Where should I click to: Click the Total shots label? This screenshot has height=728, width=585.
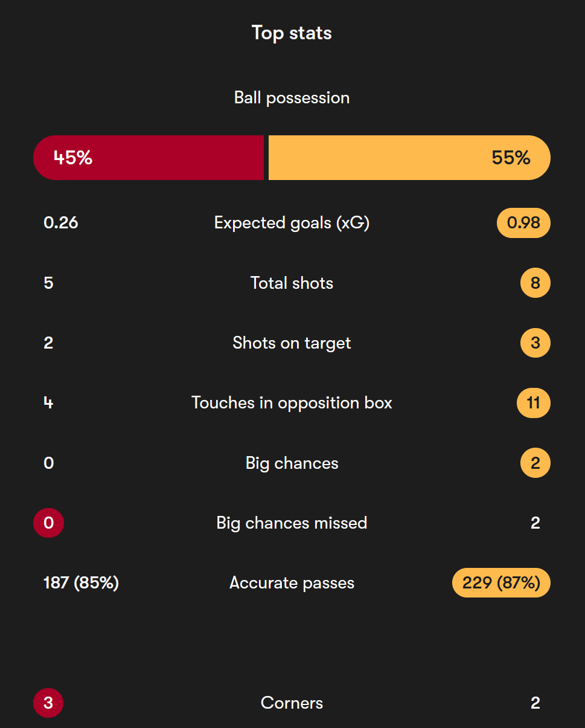(x=292, y=283)
